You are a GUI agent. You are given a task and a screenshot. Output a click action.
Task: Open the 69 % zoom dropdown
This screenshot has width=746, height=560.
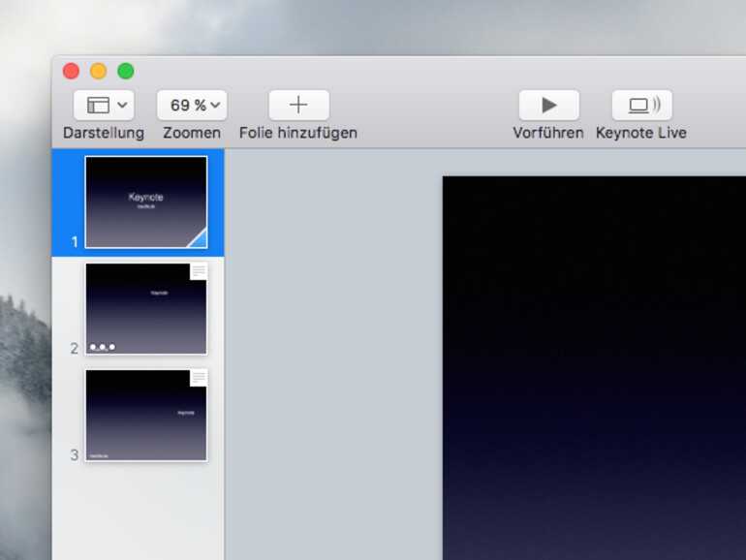(x=192, y=106)
